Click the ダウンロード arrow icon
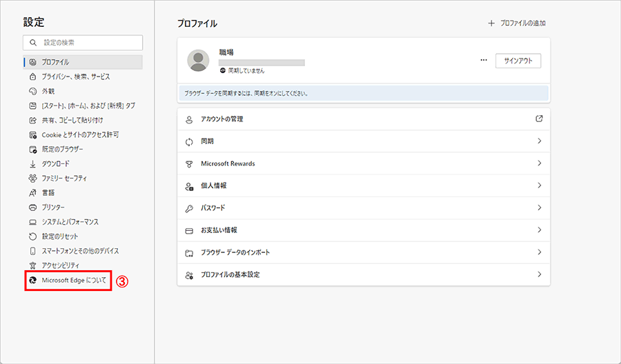Viewport: 621px width, 364px height. 33,164
